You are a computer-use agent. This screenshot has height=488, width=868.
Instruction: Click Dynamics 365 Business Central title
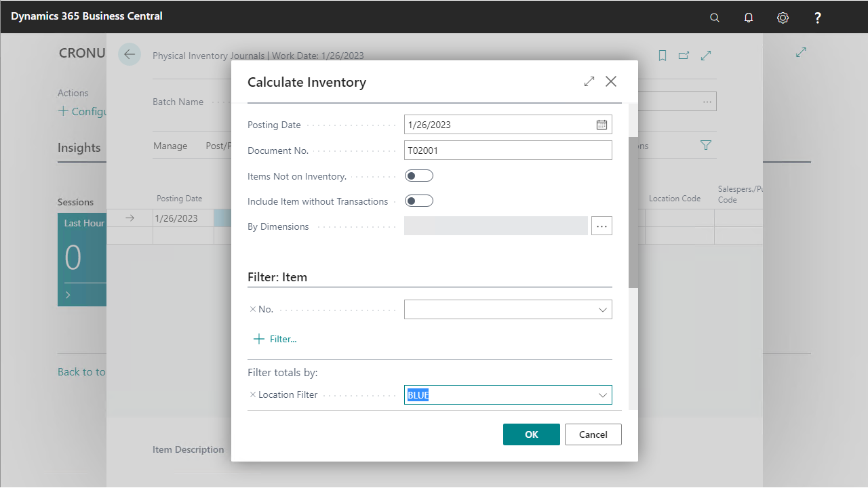pos(87,16)
